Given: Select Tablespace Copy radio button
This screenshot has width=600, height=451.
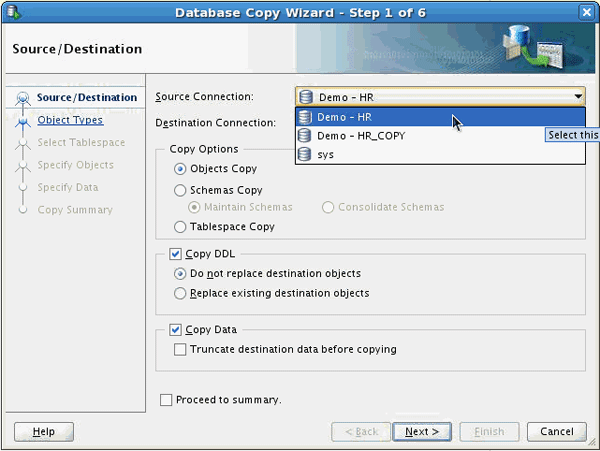Looking at the screenshot, I should point(180,227).
